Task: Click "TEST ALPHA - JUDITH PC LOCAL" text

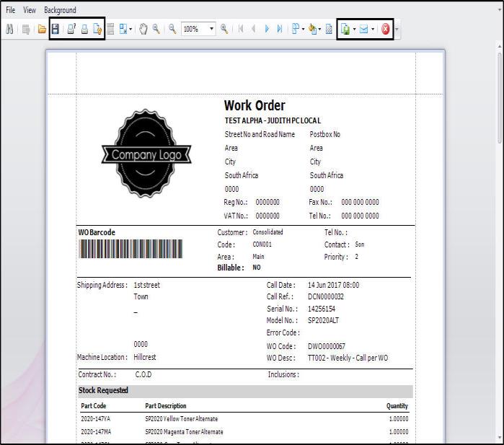Action: 273,120
